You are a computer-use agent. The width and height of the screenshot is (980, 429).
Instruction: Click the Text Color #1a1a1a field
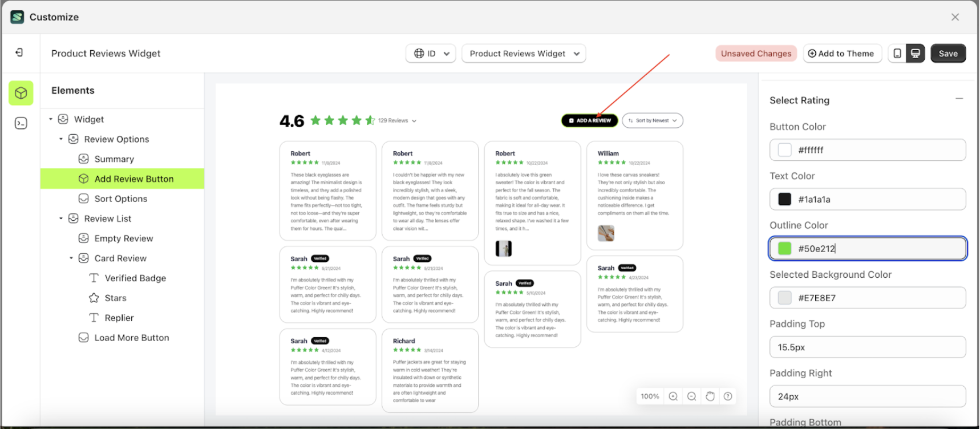pyautogui.click(x=868, y=199)
